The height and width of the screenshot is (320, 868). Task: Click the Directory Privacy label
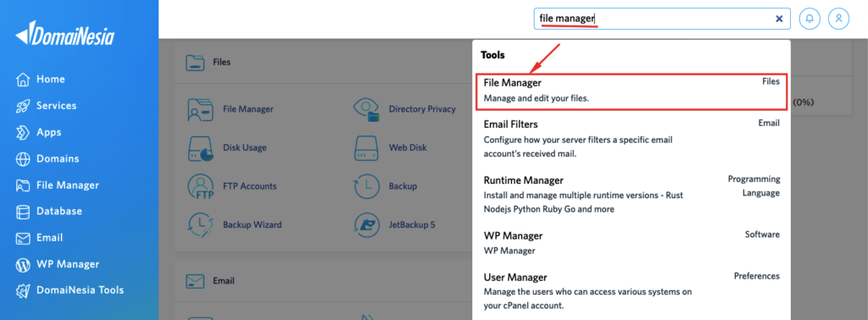(422, 109)
